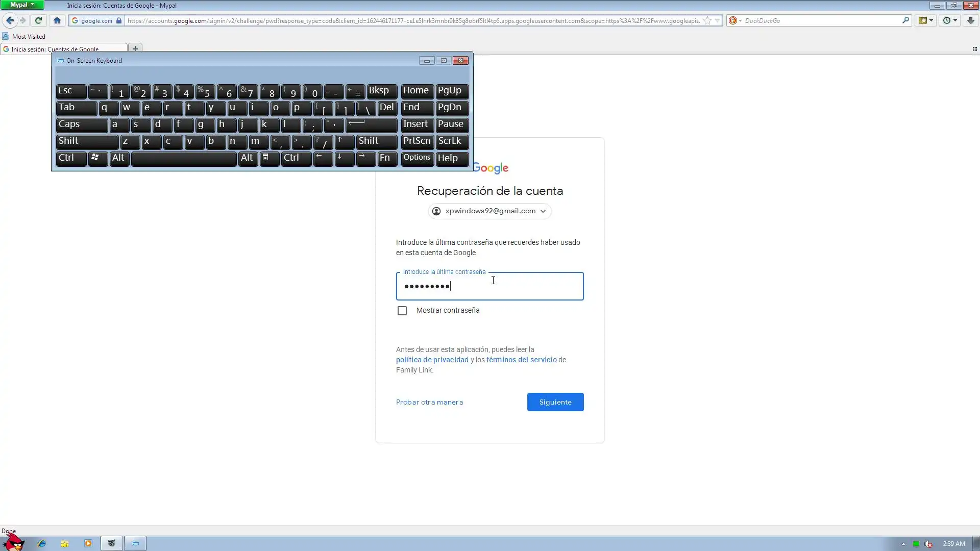The height and width of the screenshot is (551, 980).
Task: Toggle ScrLk key on the on-screen keyboard
Action: (452, 141)
